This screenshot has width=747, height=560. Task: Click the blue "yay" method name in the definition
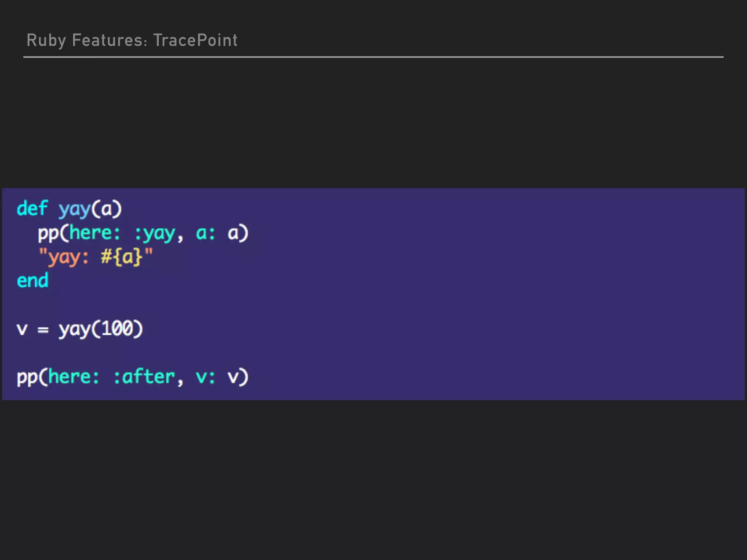(x=74, y=210)
